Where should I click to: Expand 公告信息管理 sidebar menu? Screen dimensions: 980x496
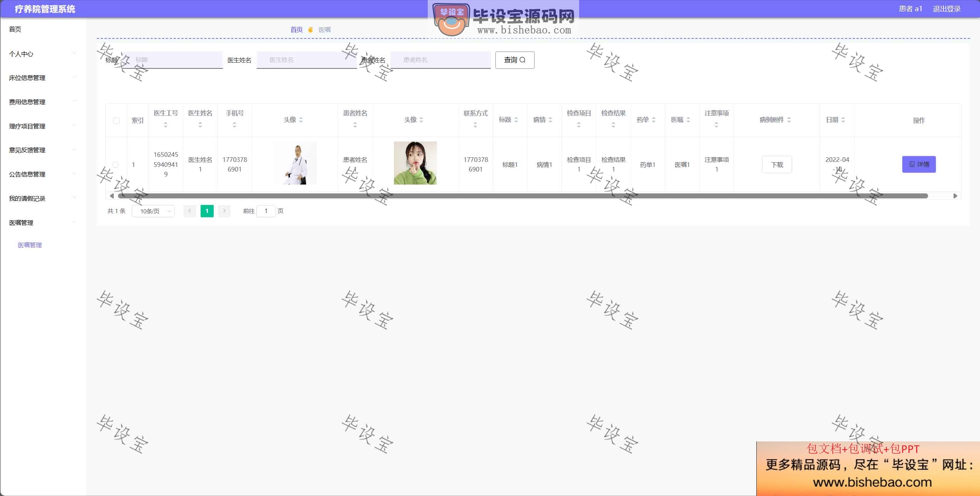click(x=43, y=174)
